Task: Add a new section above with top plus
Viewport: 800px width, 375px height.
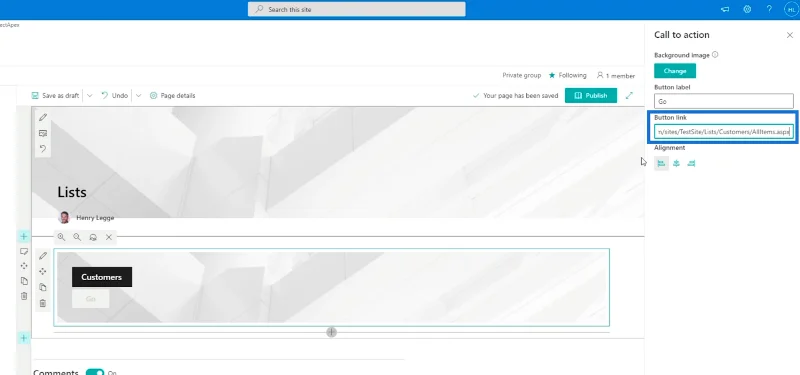Action: pos(23,236)
